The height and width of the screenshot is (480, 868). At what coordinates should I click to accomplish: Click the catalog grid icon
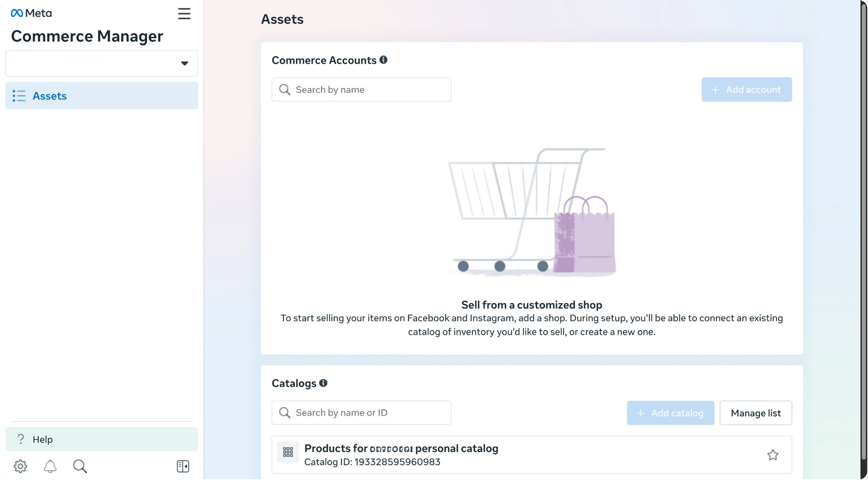pyautogui.click(x=289, y=452)
